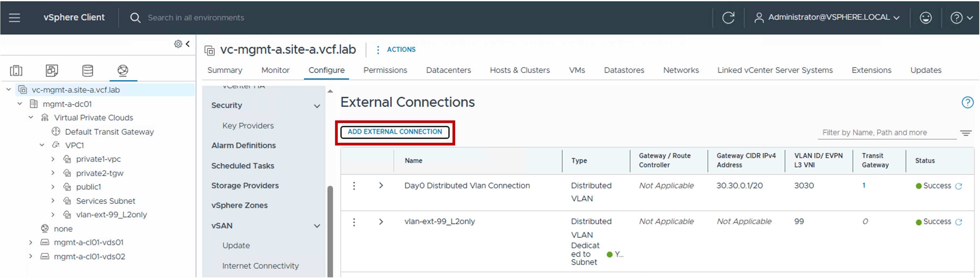Click the table filter icon

tap(965, 133)
